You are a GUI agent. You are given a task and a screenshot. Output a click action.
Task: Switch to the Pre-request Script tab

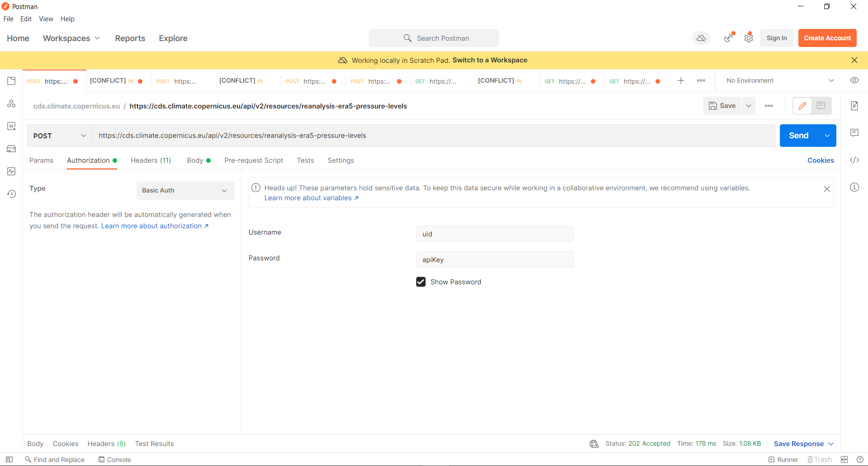pyautogui.click(x=254, y=160)
